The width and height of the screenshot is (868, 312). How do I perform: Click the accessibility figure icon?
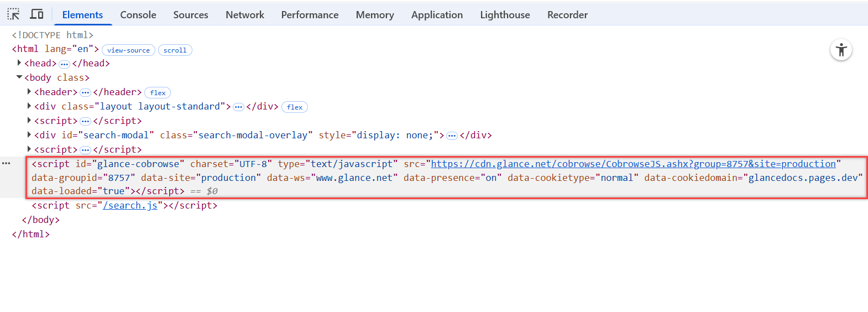841,50
